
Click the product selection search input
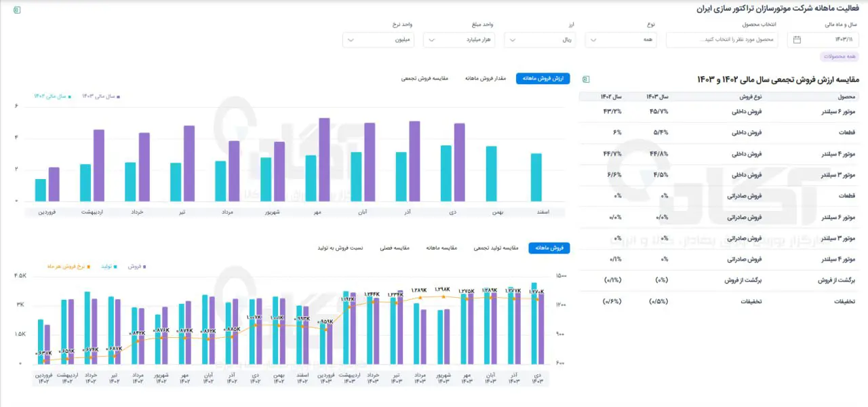pos(722,39)
